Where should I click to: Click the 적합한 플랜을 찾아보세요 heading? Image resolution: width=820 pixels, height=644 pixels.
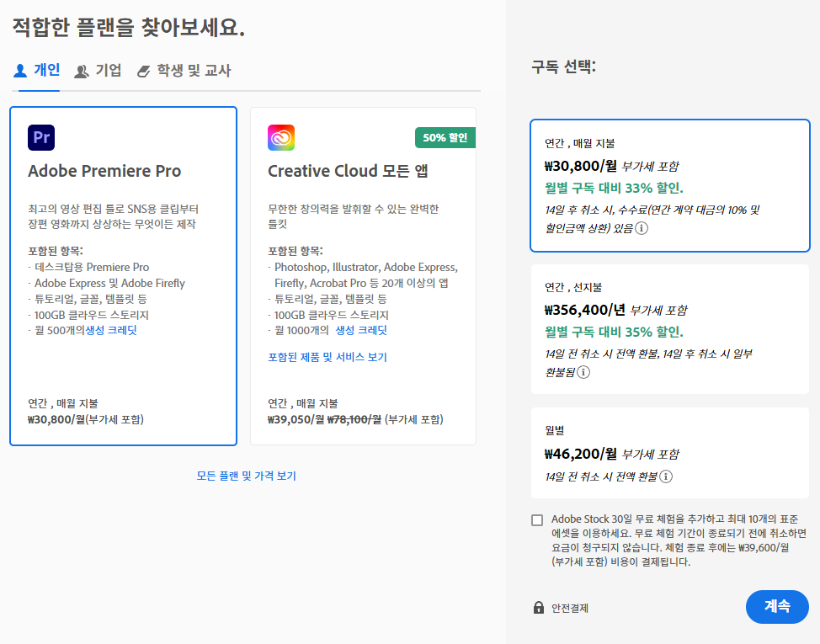pyautogui.click(x=129, y=27)
